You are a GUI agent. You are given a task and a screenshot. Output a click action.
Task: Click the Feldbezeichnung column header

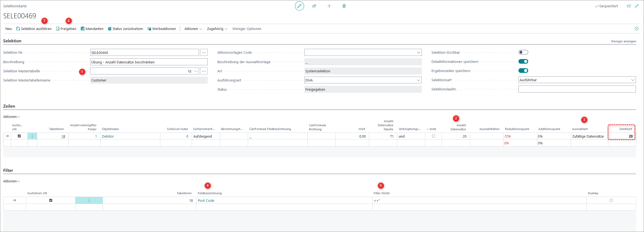[210, 193]
